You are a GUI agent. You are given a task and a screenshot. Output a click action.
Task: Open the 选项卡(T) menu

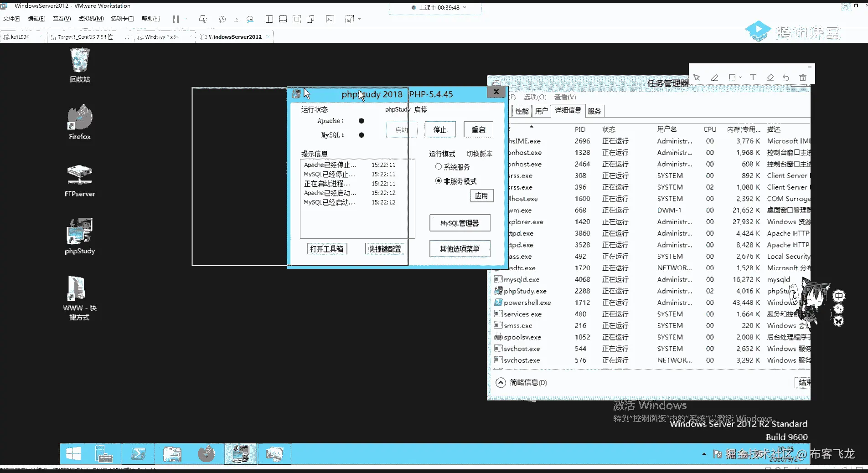[123, 19]
